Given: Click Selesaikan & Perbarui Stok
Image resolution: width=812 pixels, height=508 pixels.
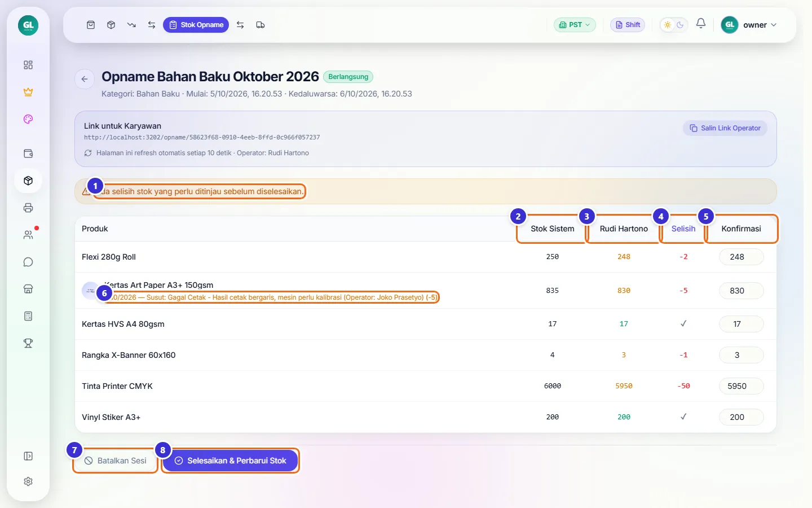Looking at the screenshot, I should (230, 461).
